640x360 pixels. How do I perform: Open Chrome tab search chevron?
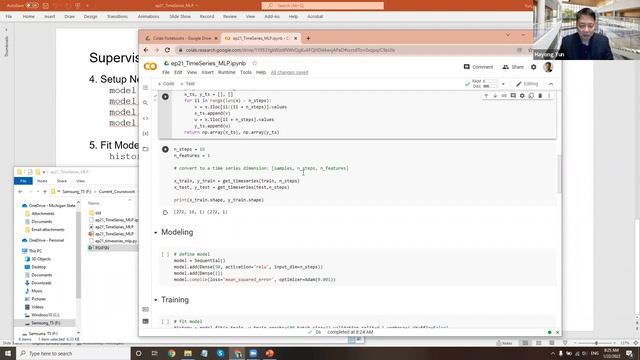[508, 35]
